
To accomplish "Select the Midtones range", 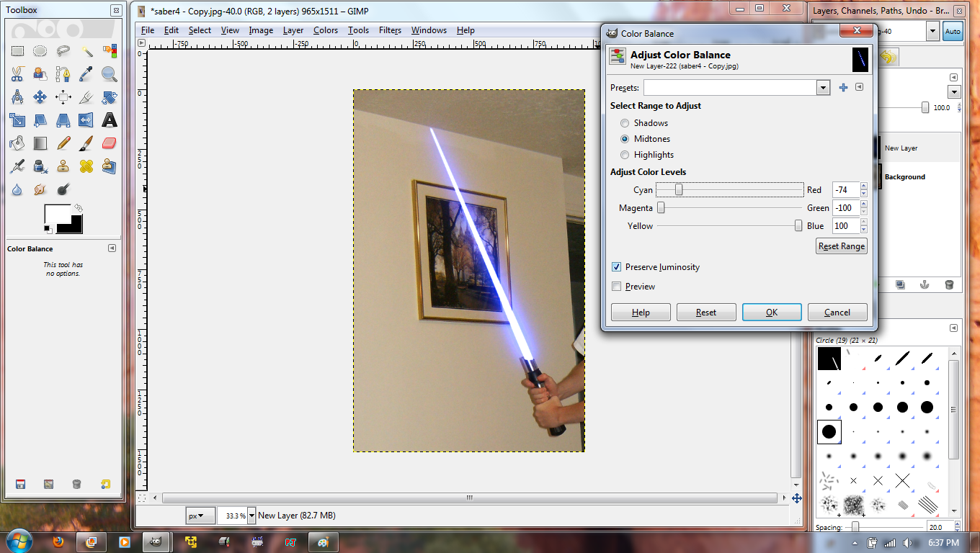I will coord(625,139).
